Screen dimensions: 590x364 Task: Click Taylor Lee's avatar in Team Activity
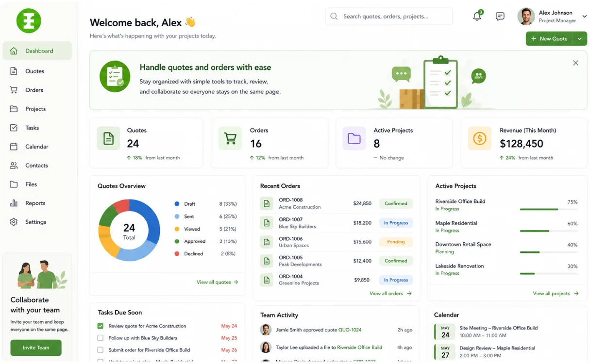(x=266, y=347)
